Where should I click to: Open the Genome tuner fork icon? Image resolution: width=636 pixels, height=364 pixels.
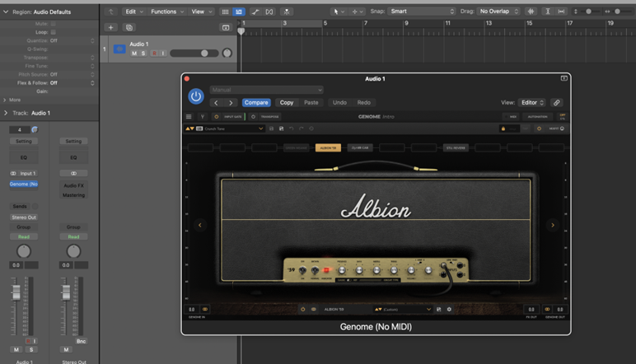(x=203, y=117)
